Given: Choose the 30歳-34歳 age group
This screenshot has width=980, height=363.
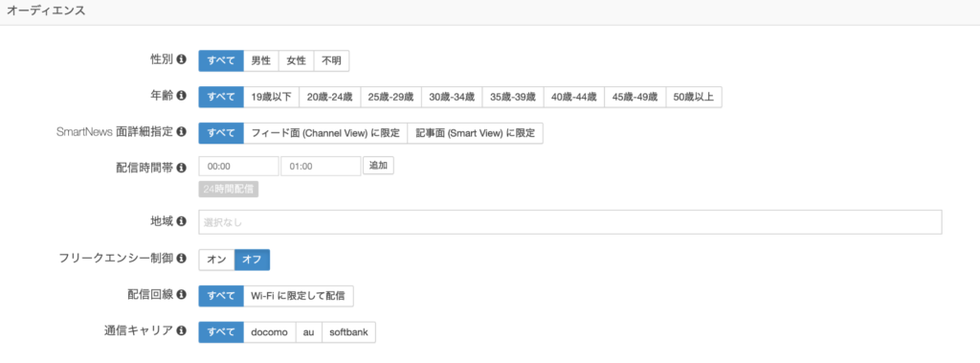Looking at the screenshot, I should (453, 97).
